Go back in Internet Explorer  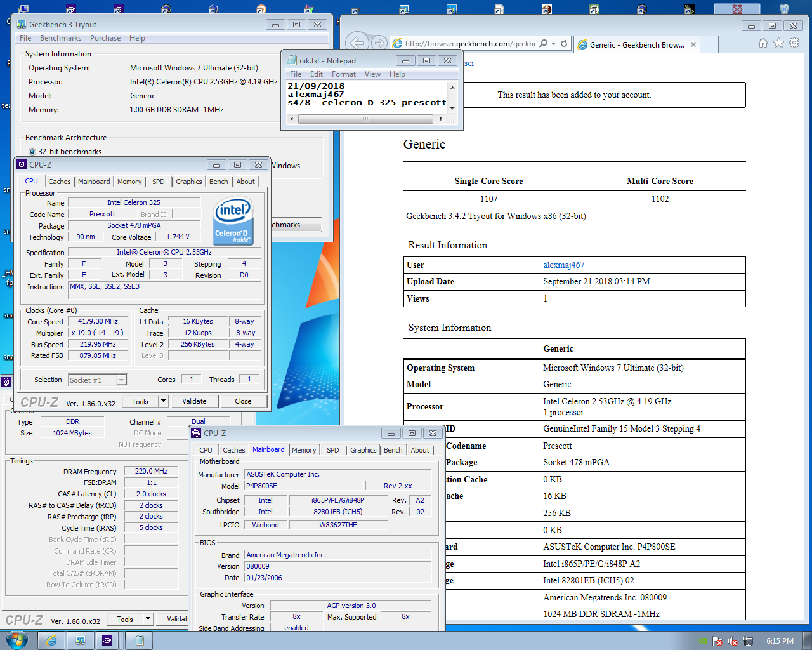point(358,43)
